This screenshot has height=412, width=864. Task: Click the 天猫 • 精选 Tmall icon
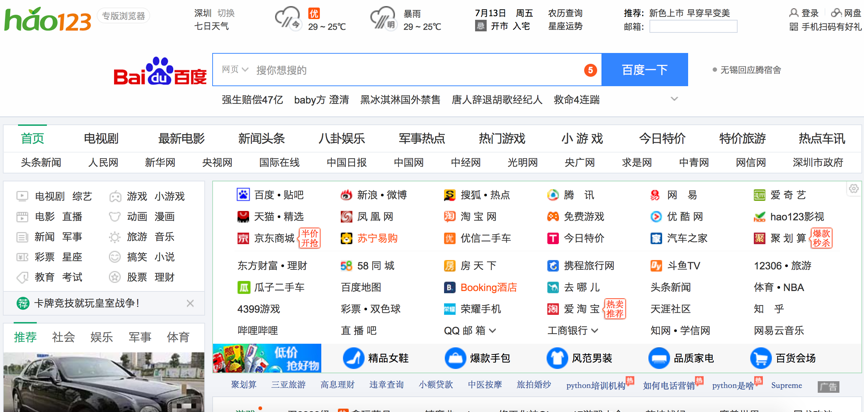point(243,216)
